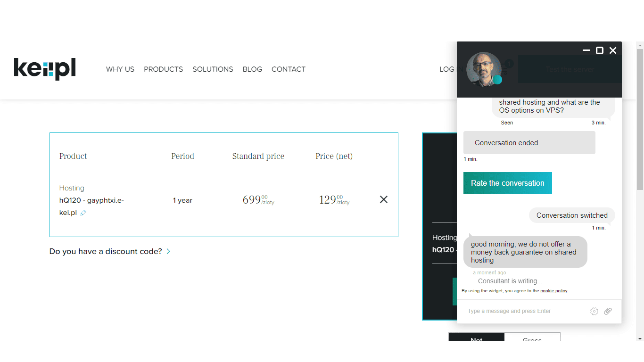Click Rate the conversation button
The height and width of the screenshot is (362, 644).
[508, 183]
